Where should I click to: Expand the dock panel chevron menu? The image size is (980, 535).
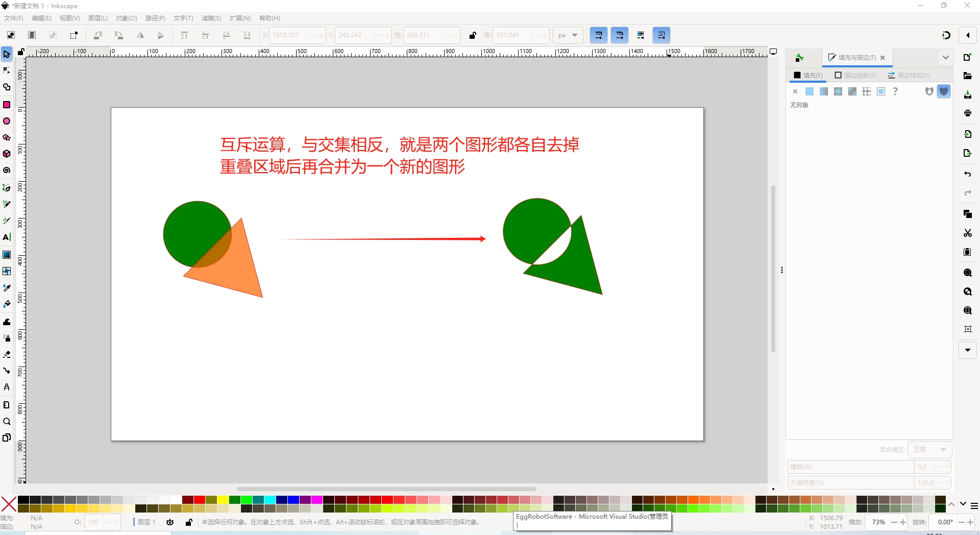click(945, 58)
